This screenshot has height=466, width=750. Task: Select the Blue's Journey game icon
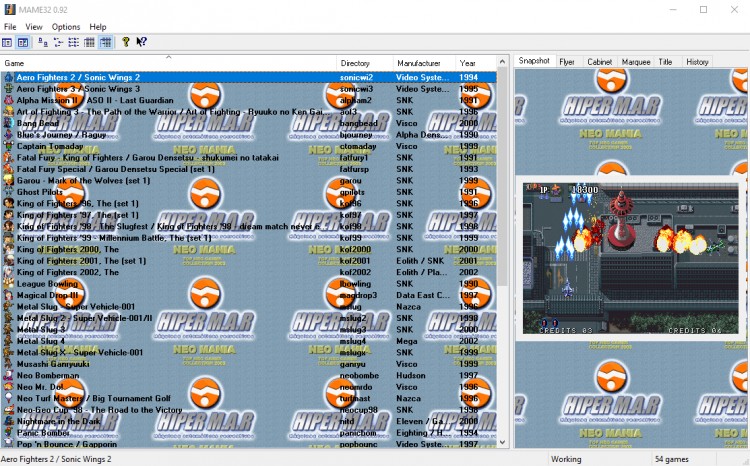click(9, 134)
